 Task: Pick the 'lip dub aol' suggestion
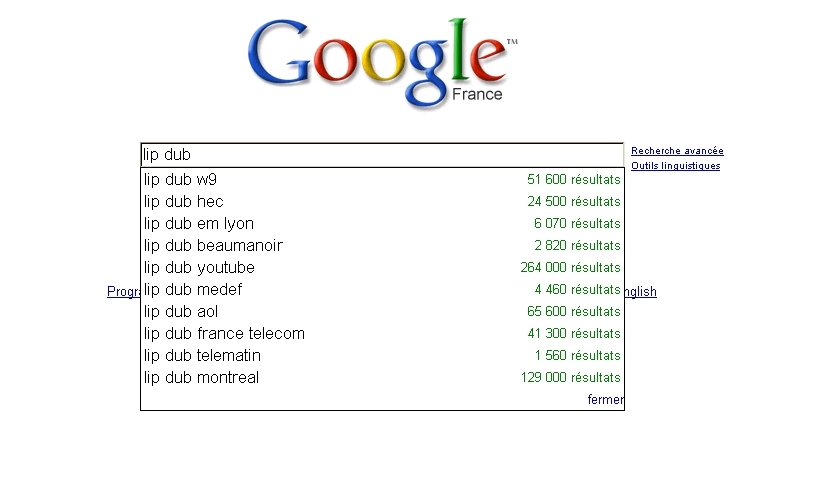click(x=180, y=312)
